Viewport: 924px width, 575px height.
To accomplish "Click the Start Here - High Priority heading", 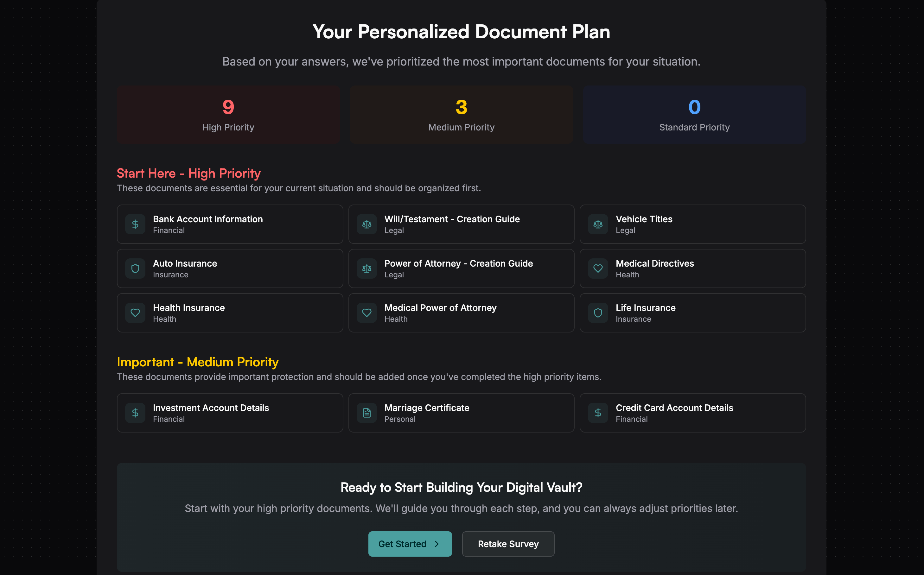I will (x=188, y=174).
